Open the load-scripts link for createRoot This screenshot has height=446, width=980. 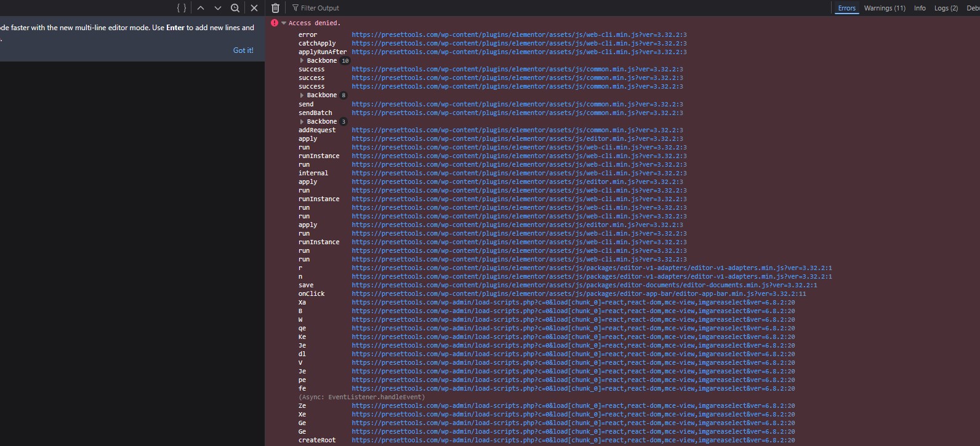[573, 440]
